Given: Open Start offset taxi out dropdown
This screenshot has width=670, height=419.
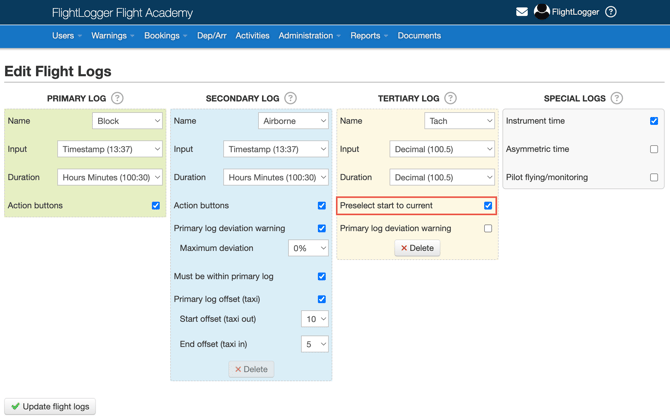Looking at the screenshot, I should 314,319.
